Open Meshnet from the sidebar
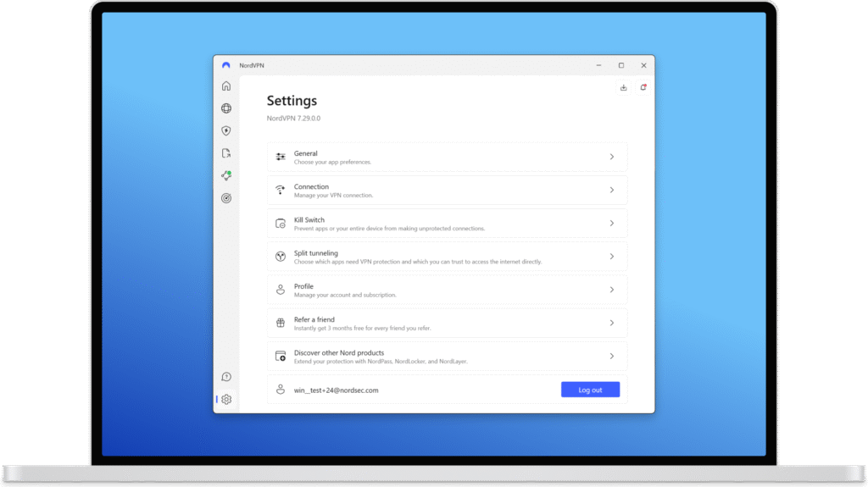The image size is (868, 487). coord(226,175)
